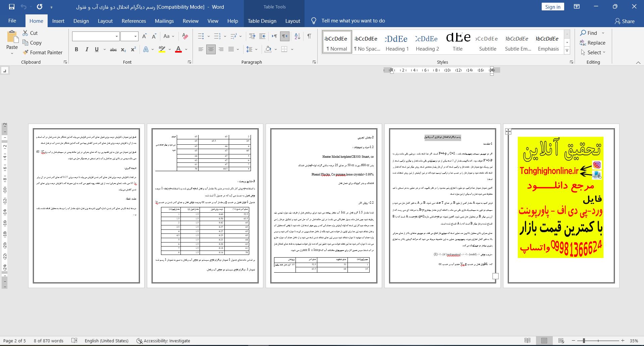Screen dimensions: 644x346
Task: Center align the paragraph
Action: click(x=211, y=50)
